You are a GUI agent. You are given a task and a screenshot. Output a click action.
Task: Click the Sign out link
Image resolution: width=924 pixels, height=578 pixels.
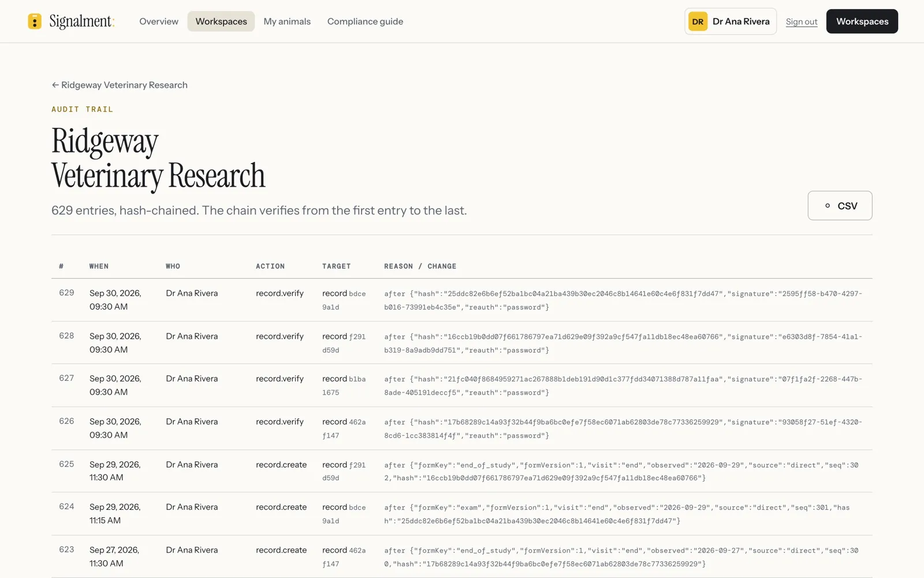coord(802,21)
